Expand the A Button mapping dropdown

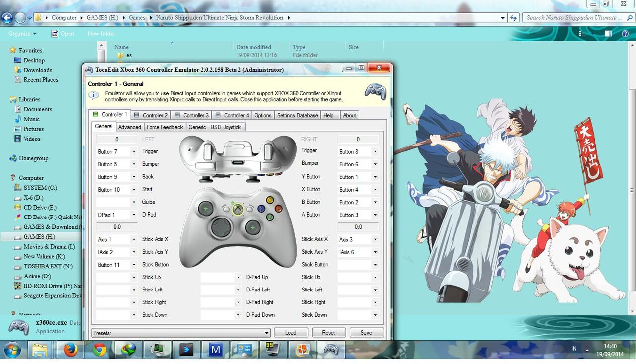375,215
